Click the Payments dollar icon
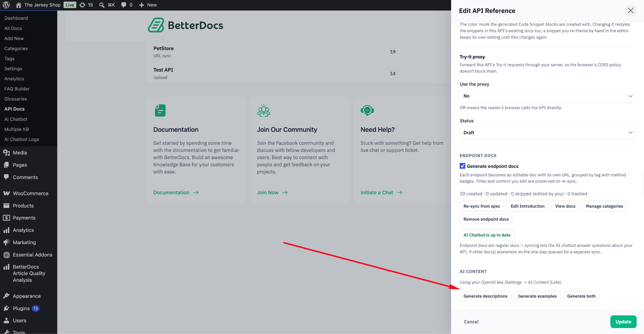This screenshot has width=644, height=334. point(6,218)
